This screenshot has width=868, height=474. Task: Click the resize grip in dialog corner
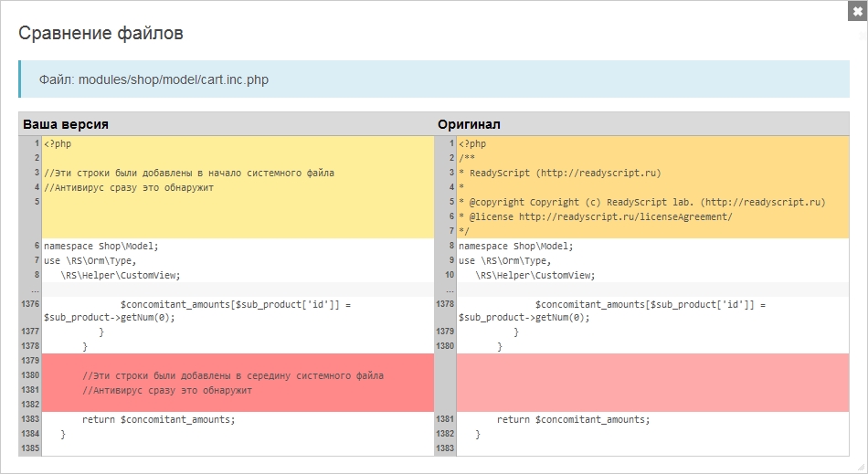coord(858,465)
